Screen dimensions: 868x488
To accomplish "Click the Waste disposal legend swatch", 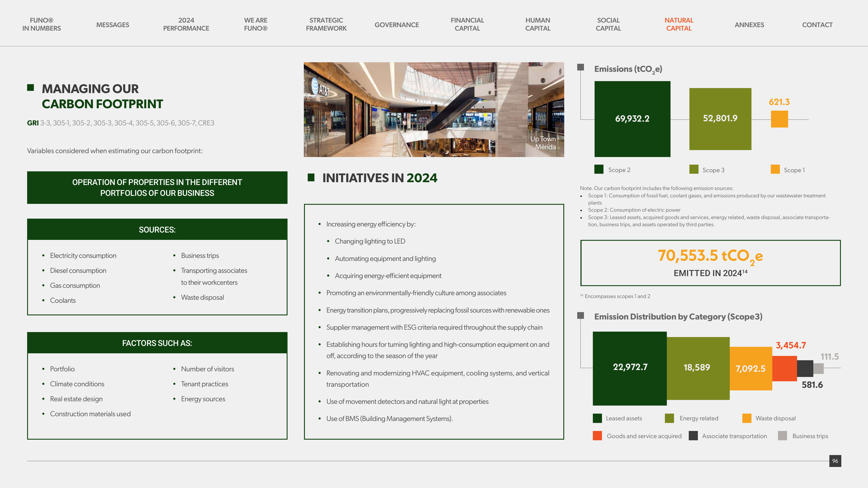I will pos(747,418).
